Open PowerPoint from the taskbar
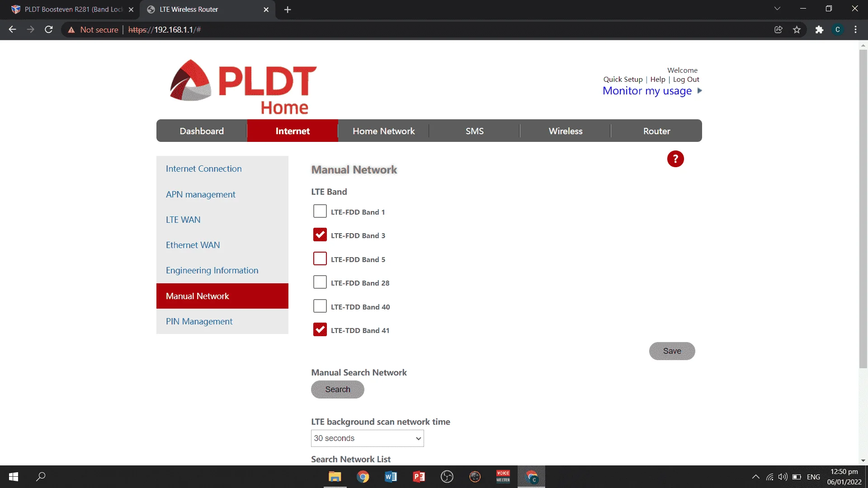Image resolution: width=868 pixels, height=488 pixels. point(419,477)
